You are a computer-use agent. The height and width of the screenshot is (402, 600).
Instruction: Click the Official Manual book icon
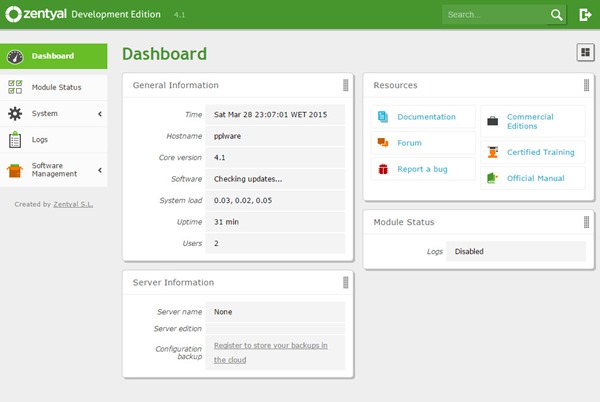pyautogui.click(x=492, y=178)
